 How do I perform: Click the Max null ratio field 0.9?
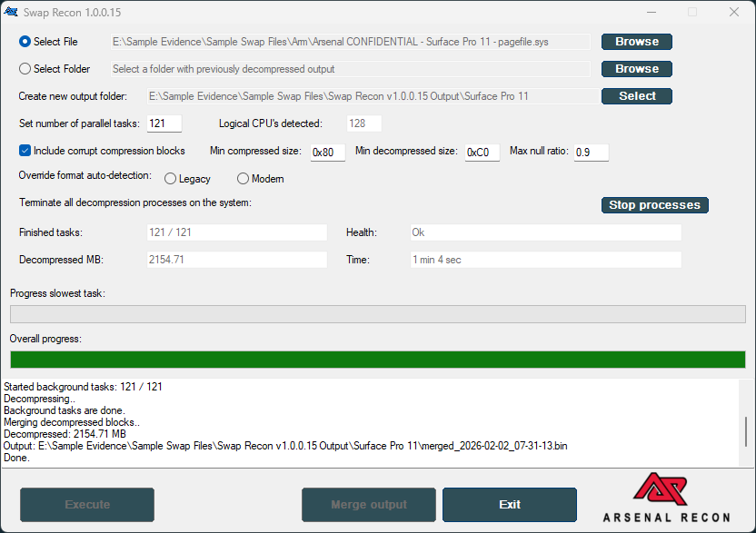(592, 153)
